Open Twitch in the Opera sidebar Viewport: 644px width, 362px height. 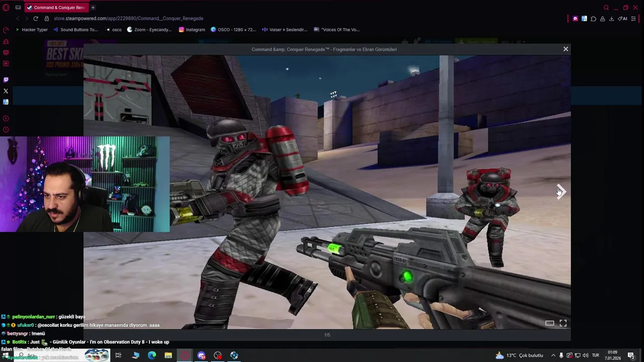(x=6, y=79)
